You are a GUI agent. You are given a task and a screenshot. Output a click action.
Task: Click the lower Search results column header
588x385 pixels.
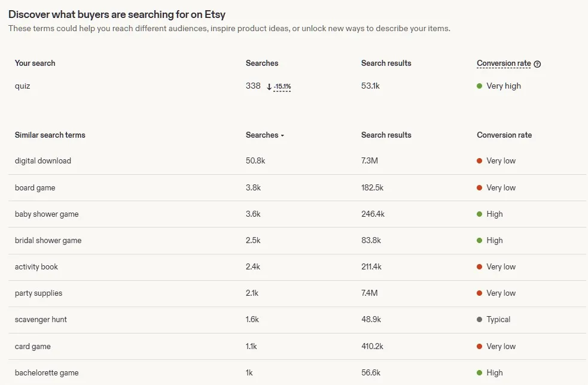click(386, 135)
